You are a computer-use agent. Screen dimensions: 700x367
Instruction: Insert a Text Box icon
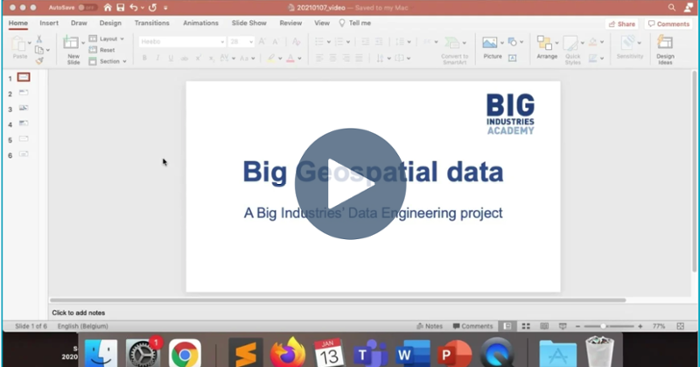(x=512, y=58)
